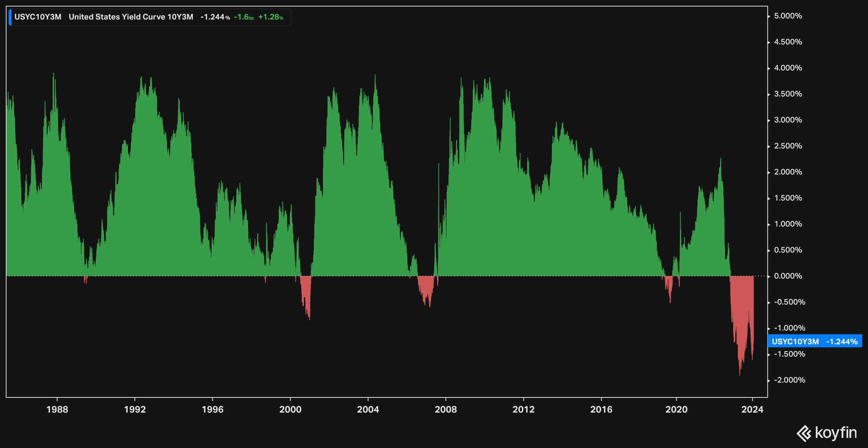This screenshot has height=448, width=868.
Task: Click the 2020 label on time axis
Action: [x=676, y=409]
